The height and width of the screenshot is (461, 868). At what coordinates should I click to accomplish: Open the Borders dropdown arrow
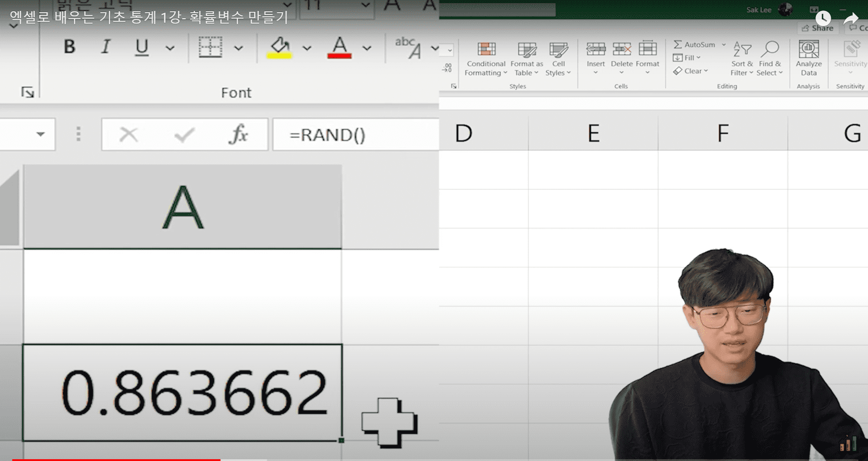(x=239, y=48)
